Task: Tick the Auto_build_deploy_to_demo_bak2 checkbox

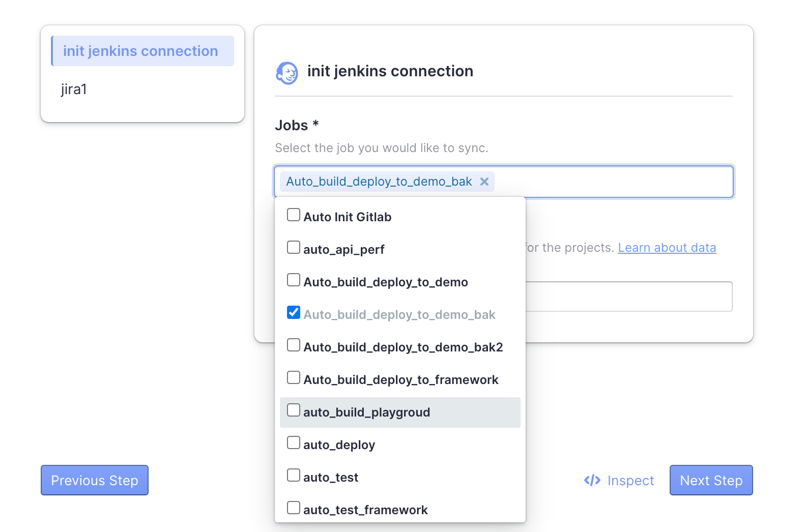Action: point(294,345)
